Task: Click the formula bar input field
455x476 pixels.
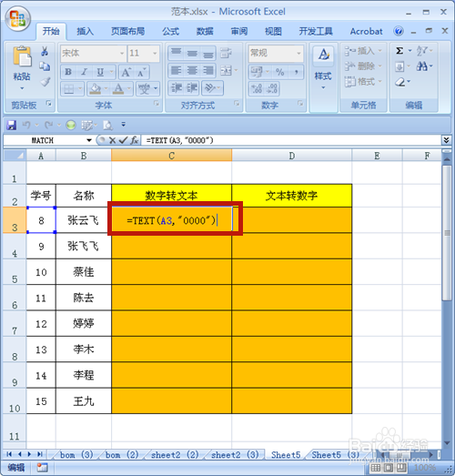Action: tap(291, 140)
